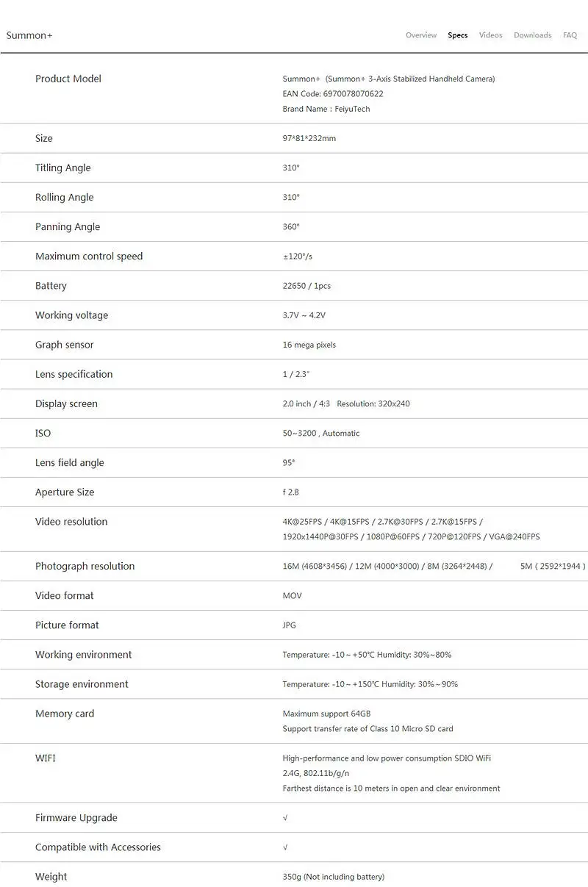Image resolution: width=588 pixels, height=887 pixels.
Task: Go to the FAQ tab
Action: point(570,35)
